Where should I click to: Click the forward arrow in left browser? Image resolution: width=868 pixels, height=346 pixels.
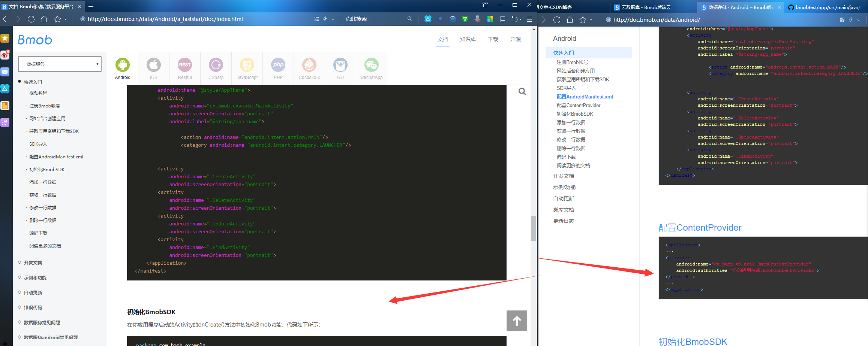(18, 19)
